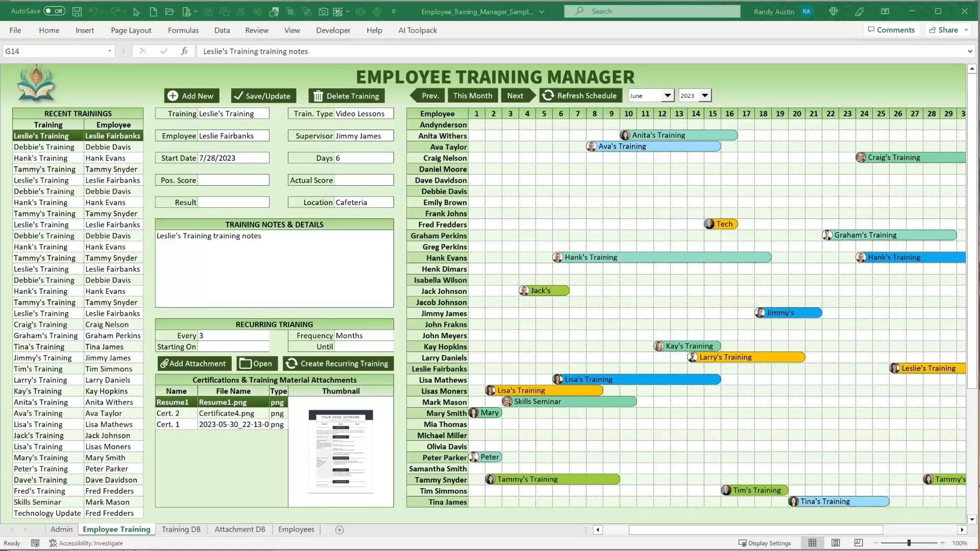Switch to the Training DB sheet tab

pyautogui.click(x=181, y=530)
